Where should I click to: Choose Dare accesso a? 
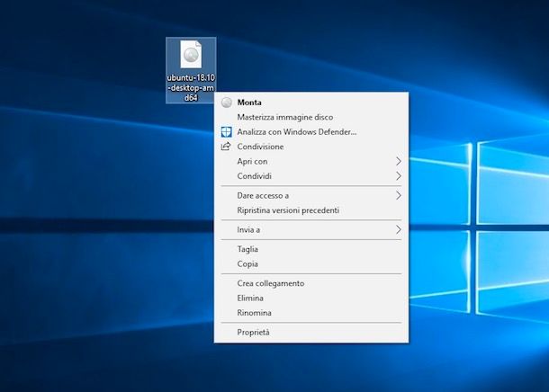(310, 195)
